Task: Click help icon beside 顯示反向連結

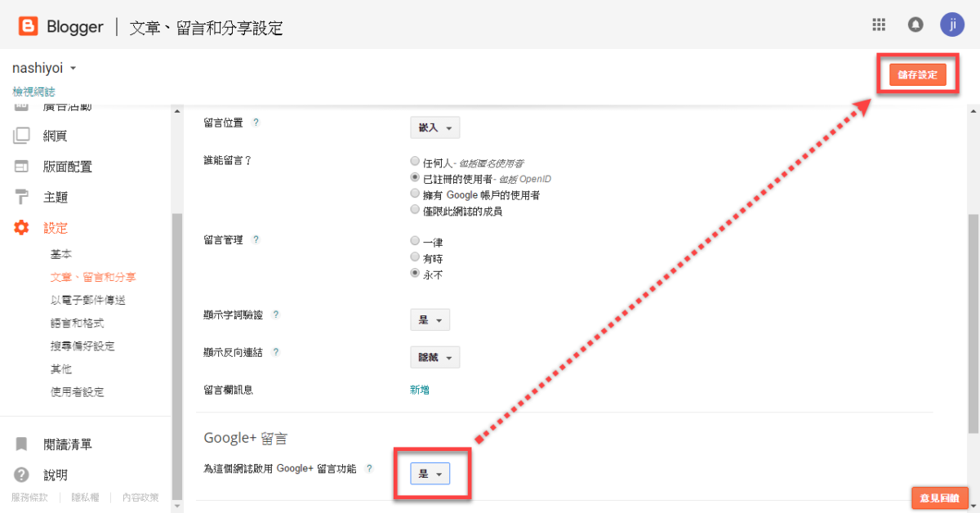Action: (x=275, y=353)
